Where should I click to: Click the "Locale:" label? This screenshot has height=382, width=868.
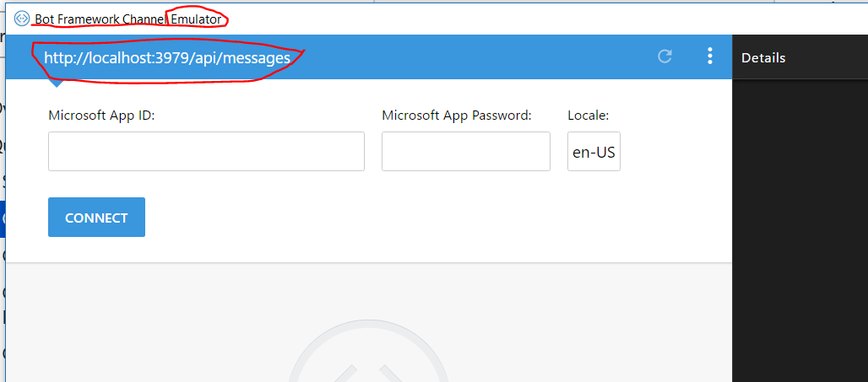(x=588, y=116)
